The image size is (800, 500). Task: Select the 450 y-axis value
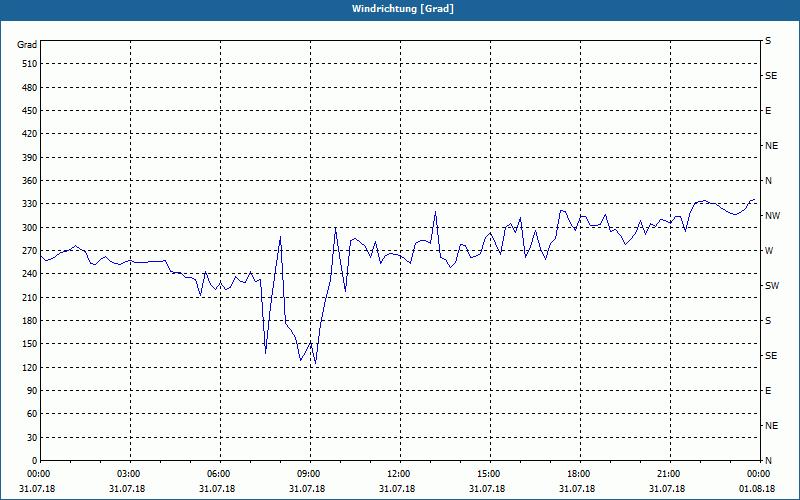coord(30,111)
